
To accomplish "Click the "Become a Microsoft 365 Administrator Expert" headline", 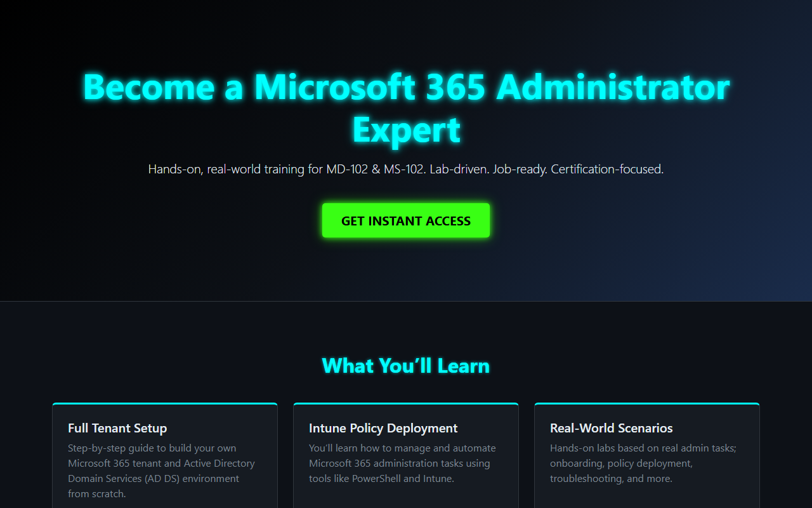I will click(x=406, y=108).
